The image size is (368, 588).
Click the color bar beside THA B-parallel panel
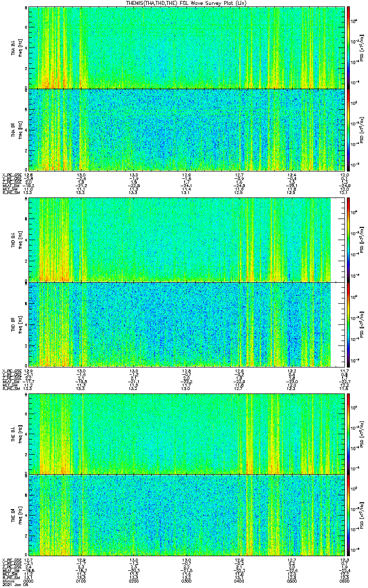[349, 129]
